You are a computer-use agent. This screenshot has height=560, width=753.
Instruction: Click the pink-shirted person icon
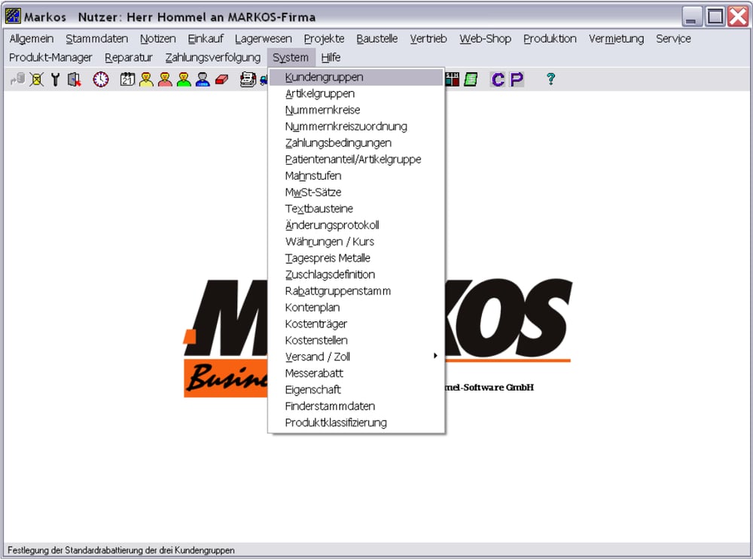click(165, 79)
